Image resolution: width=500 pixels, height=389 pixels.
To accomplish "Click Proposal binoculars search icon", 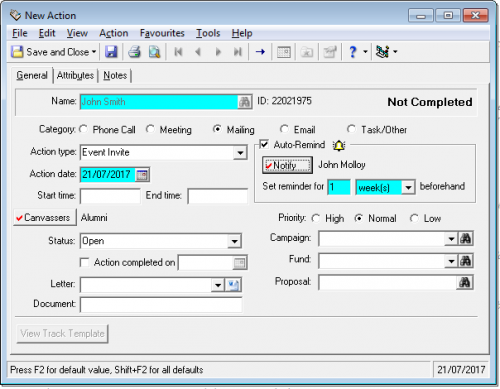I will (x=465, y=283).
